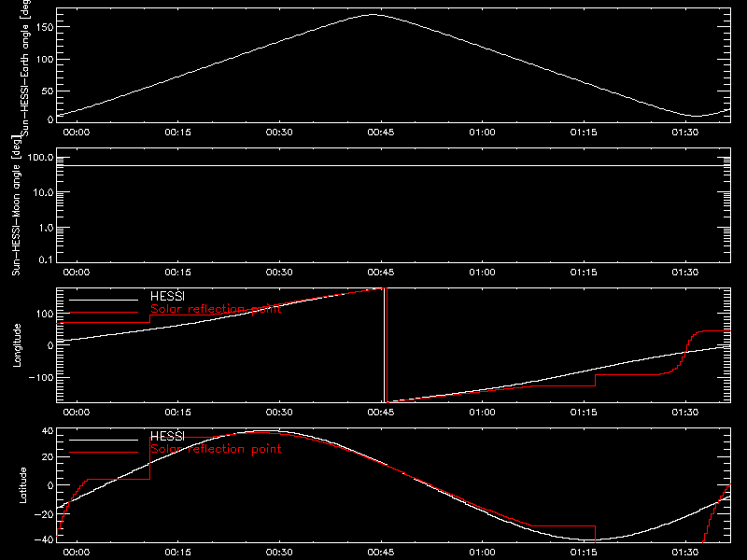Click the flat Sun-HESSI-Moon angle line
747x560 pixels.
tap(393, 166)
